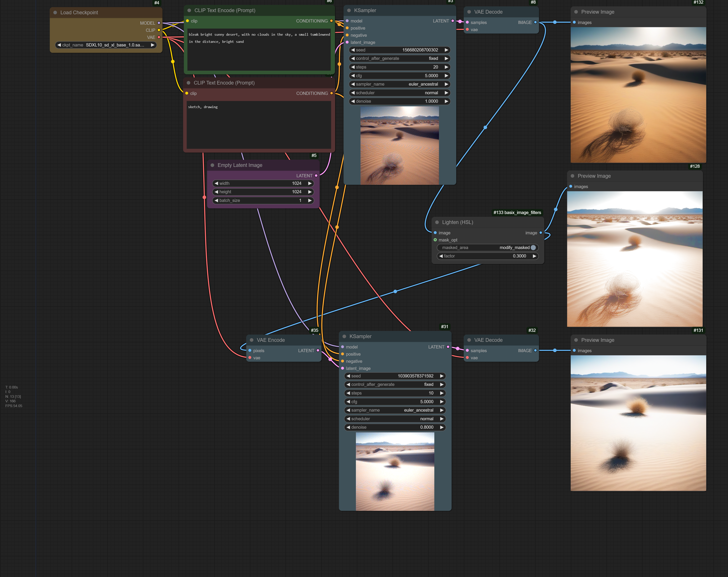
Task: Collapse the top Preview Image node dot
Action: tap(576, 12)
